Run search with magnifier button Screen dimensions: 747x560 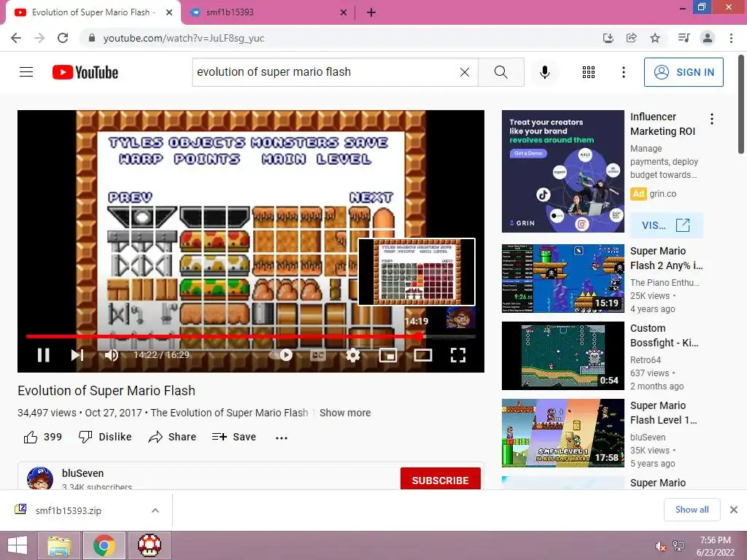[501, 72]
